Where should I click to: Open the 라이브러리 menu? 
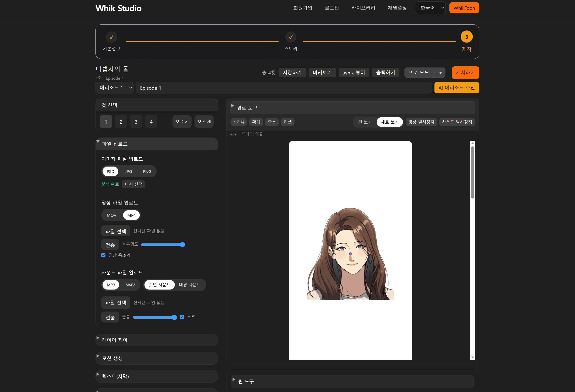(x=363, y=8)
